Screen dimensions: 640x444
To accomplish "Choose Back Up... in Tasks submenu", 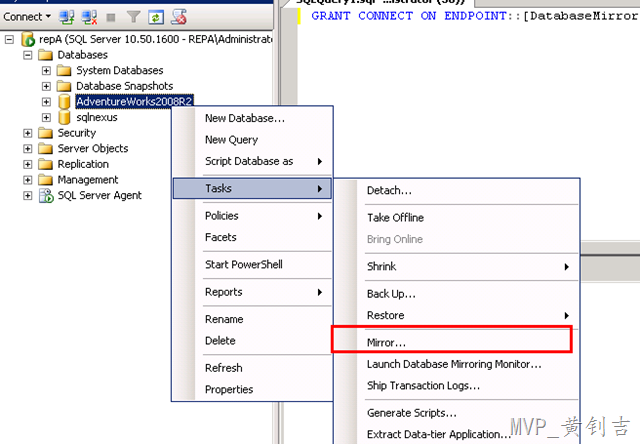I will click(457, 294).
